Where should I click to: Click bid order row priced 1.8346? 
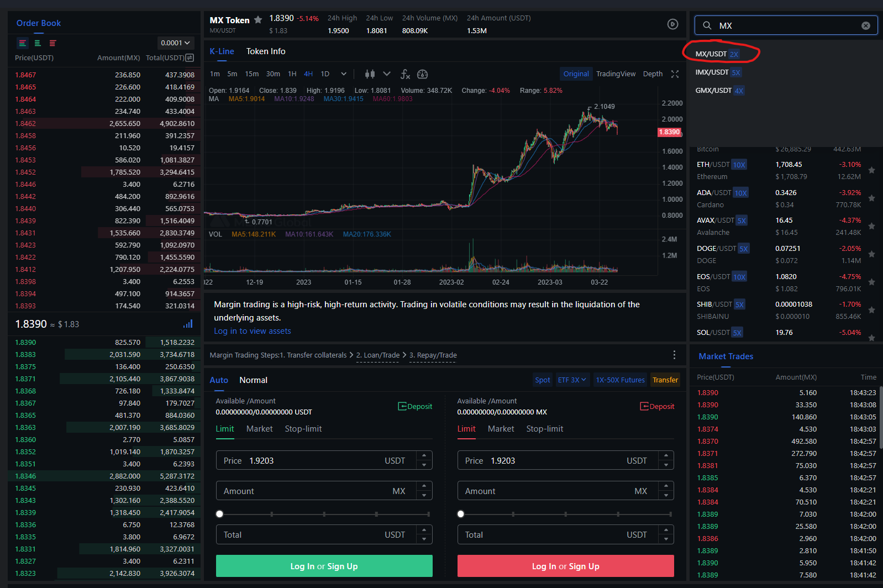(x=104, y=476)
